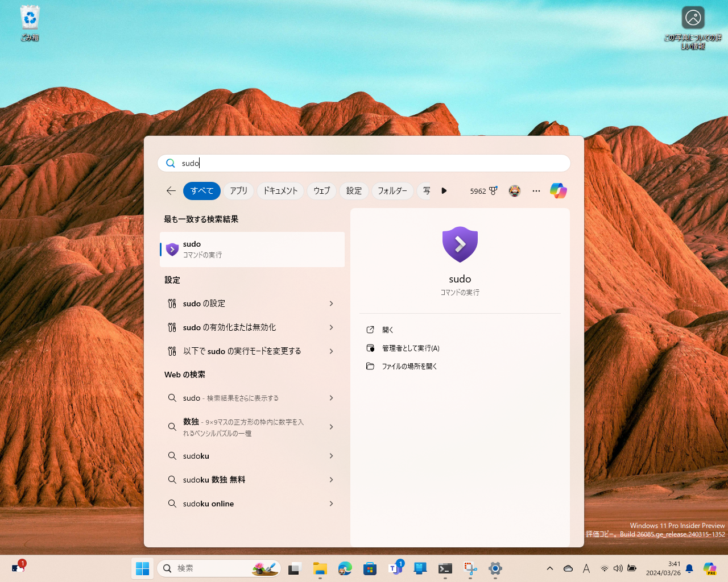This screenshot has height=582, width=728.
Task: Click the sudo search input field
Action: (364, 163)
